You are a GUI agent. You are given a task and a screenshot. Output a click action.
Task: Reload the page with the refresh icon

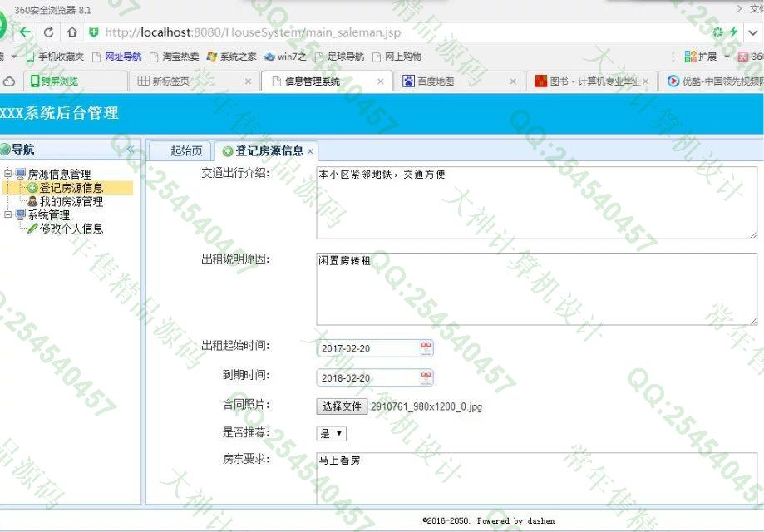[x=49, y=32]
